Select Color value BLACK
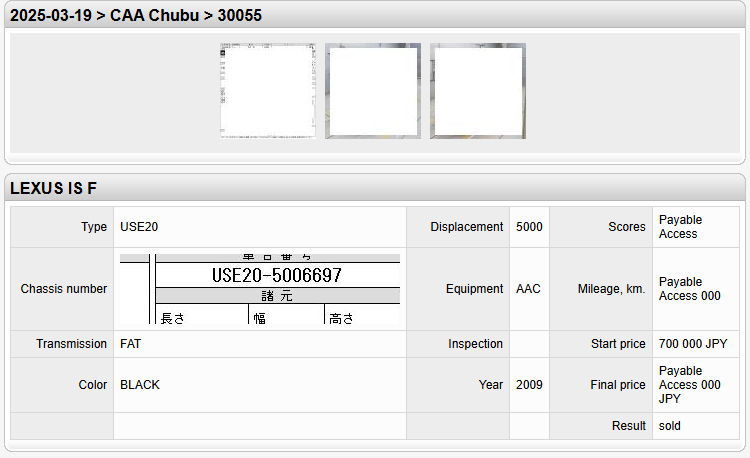This screenshot has height=458, width=750. tap(140, 385)
